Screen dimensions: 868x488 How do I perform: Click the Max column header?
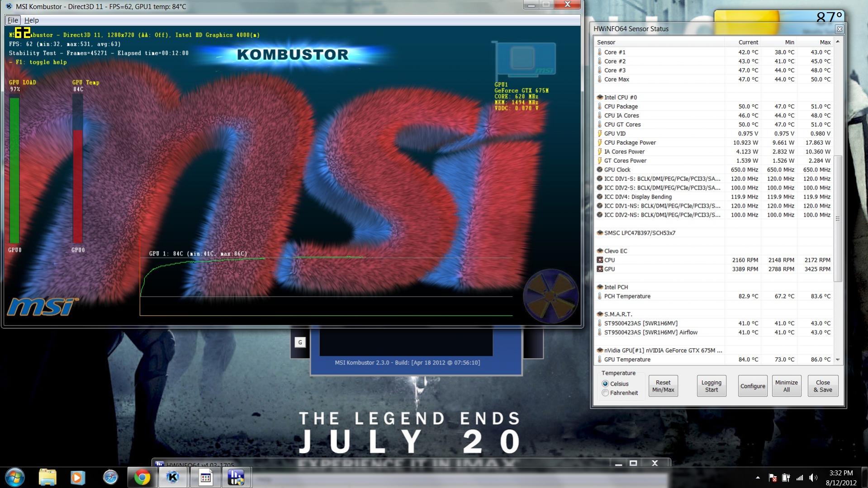(x=815, y=42)
